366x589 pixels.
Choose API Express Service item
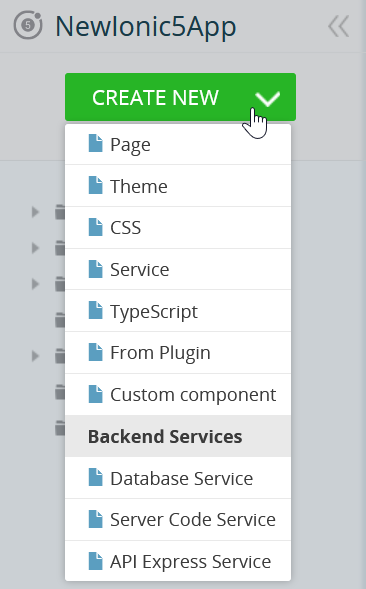point(178,561)
